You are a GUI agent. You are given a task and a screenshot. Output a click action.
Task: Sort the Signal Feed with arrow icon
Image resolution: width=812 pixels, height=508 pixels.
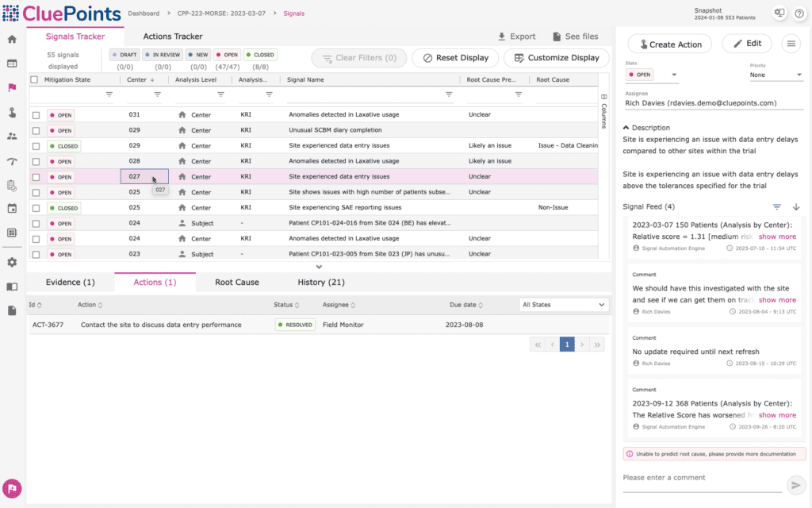pos(796,207)
